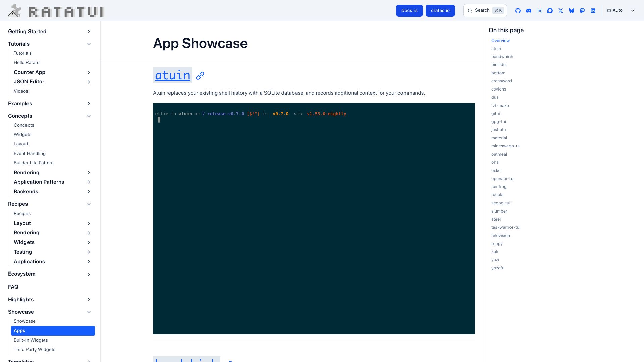This screenshot has width=644, height=362.
Task: Click the Ratatui logo in header
Action: point(56,11)
